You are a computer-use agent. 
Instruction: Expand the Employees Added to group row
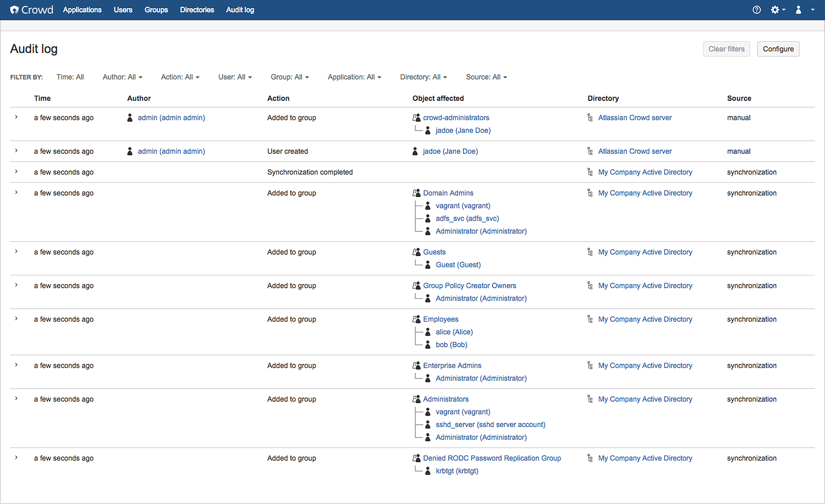(x=16, y=319)
